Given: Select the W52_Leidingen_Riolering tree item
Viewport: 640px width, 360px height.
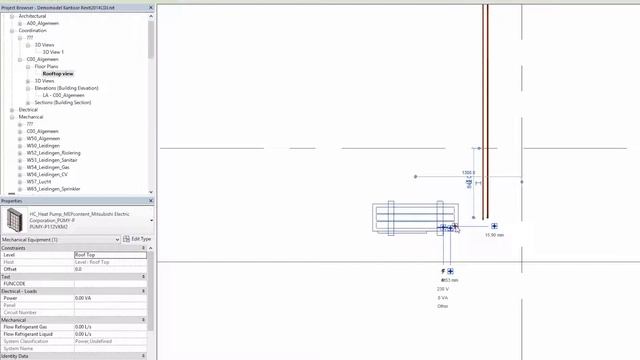Looking at the screenshot, I should tap(53, 153).
